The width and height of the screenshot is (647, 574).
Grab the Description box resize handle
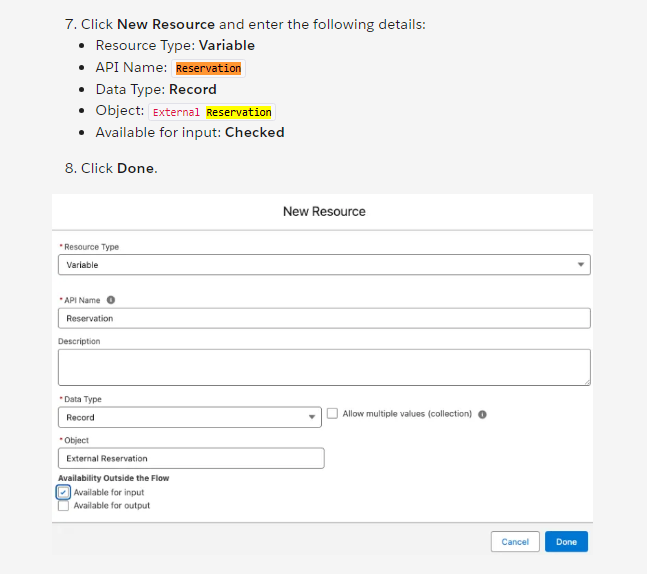[586, 381]
